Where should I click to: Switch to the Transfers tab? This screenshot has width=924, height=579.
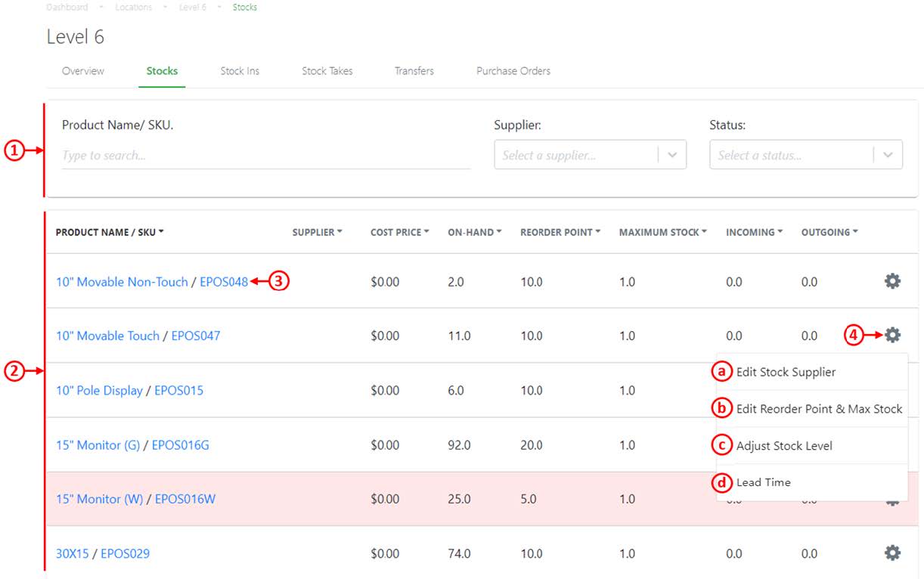[414, 71]
